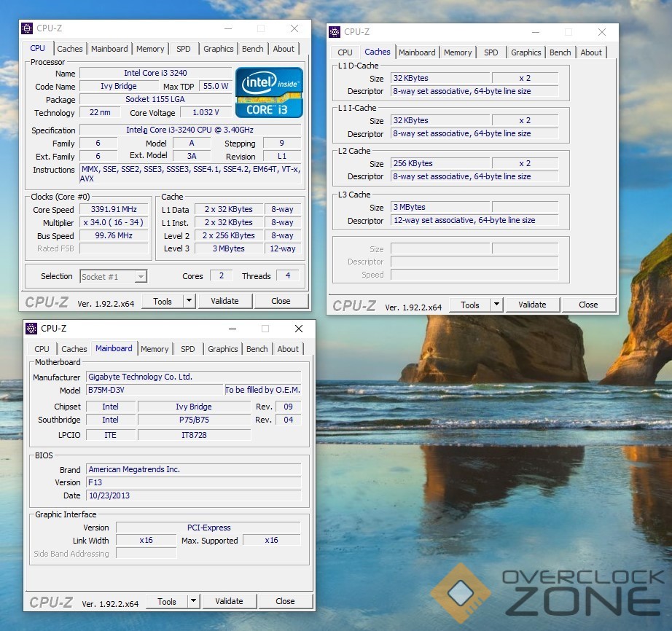This screenshot has width=672, height=631.
Task: Expand the Tools dropdown arrow in the Mainboard window
Action: (x=194, y=601)
